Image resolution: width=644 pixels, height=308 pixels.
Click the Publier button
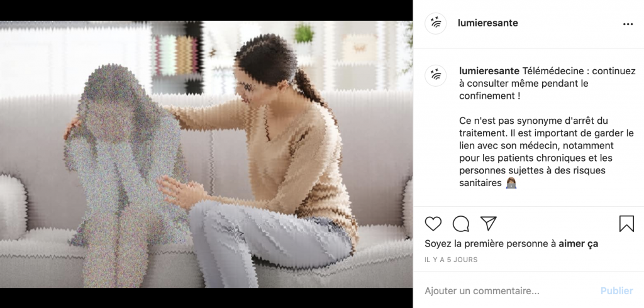click(x=616, y=291)
